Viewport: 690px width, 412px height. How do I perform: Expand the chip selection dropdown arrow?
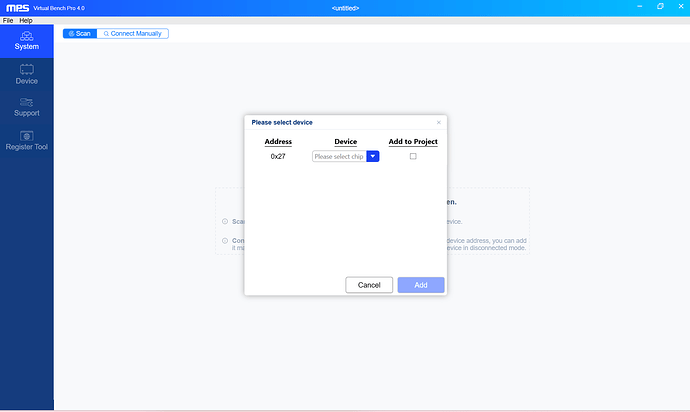pyautogui.click(x=373, y=156)
